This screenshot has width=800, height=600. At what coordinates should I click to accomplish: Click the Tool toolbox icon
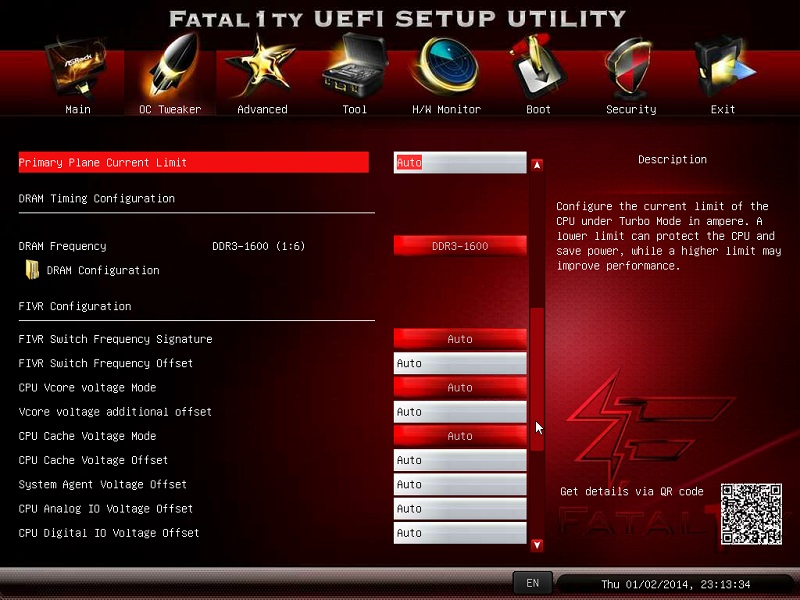[354, 68]
